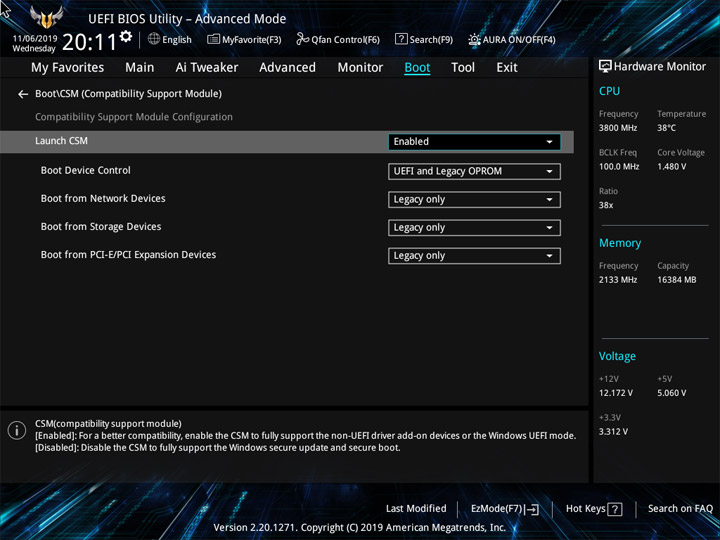Screen dimensions: 720x540
Task: Click the back arrow beside Boot\CSM
Action: (x=23, y=94)
